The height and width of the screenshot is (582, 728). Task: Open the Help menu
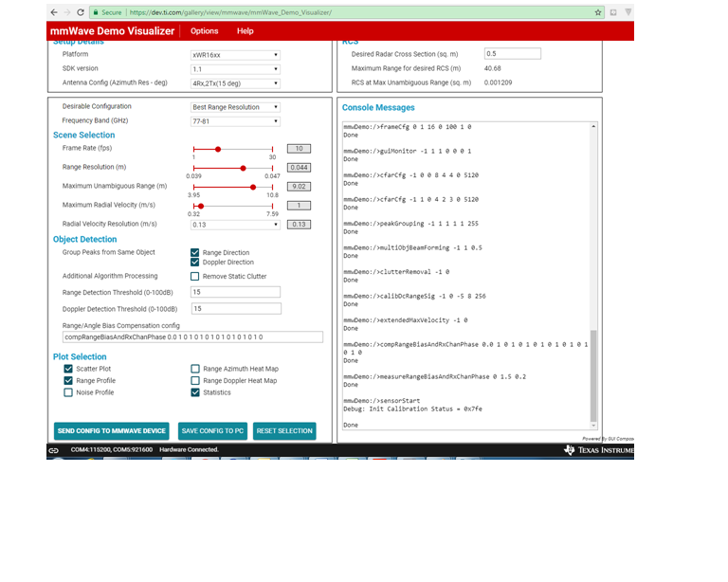246,31
